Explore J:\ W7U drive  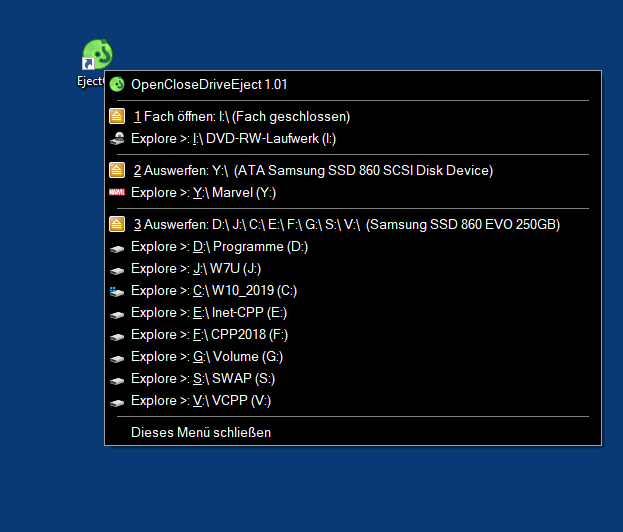[353, 269]
